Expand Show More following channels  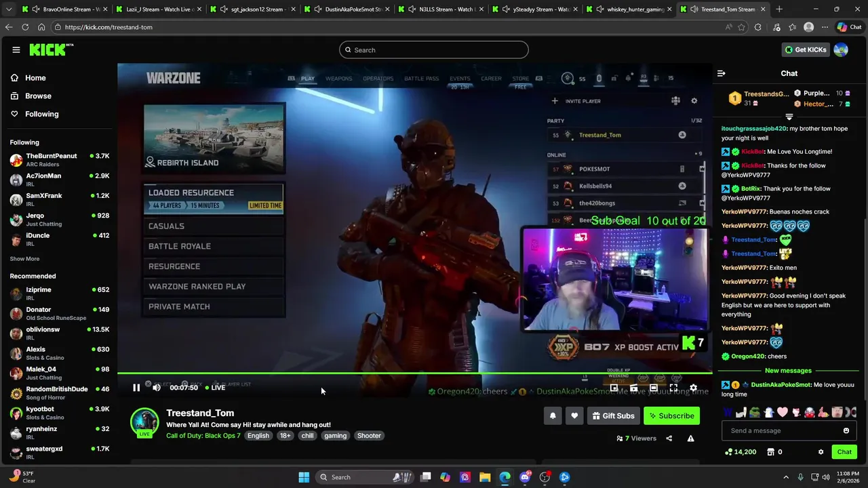[x=24, y=259]
